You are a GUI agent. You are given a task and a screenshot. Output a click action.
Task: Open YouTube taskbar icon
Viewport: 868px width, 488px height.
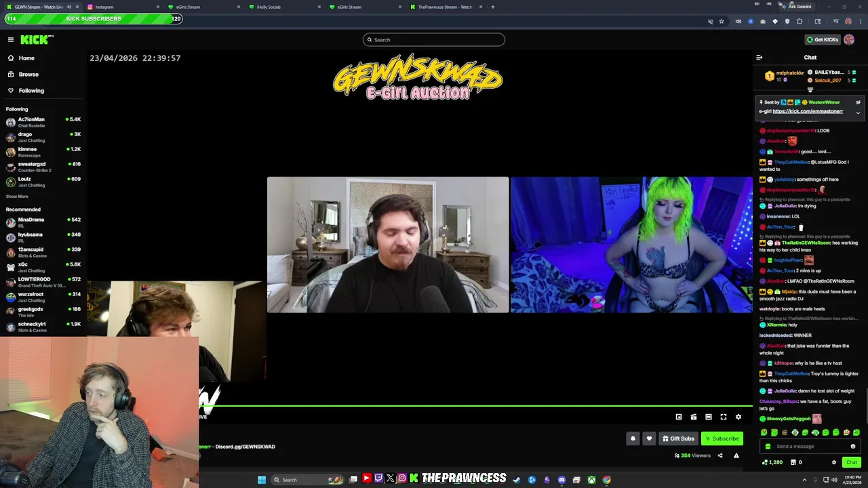click(x=366, y=479)
